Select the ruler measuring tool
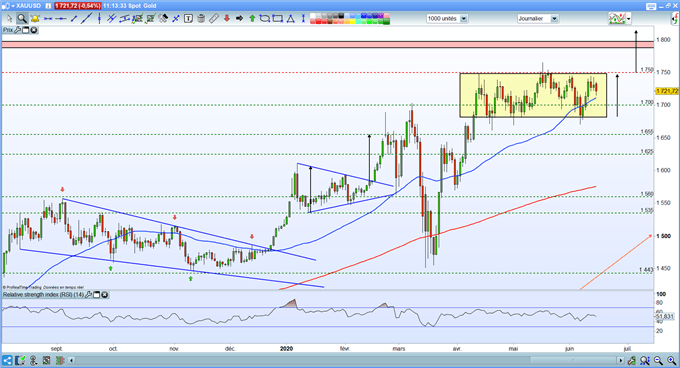Screen dimensions: 680x368 (x=214, y=19)
